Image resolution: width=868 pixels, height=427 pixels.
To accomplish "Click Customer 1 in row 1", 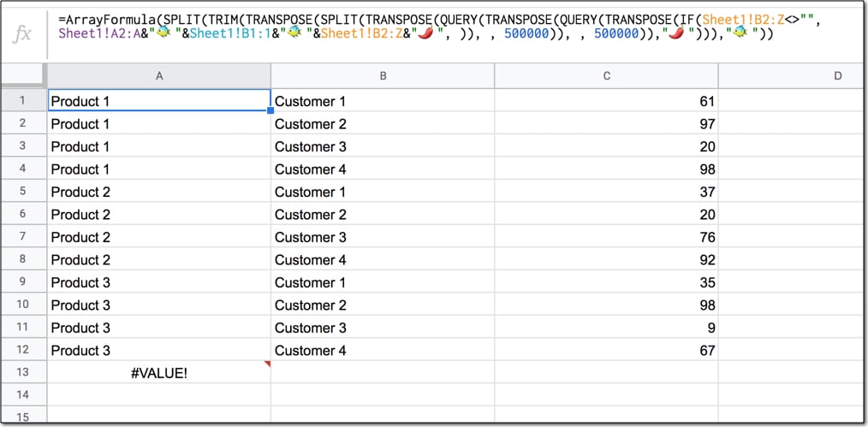I will point(310,102).
